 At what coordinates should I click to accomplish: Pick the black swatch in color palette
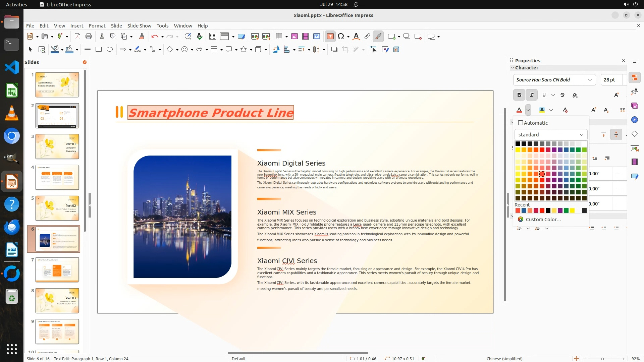click(518, 144)
